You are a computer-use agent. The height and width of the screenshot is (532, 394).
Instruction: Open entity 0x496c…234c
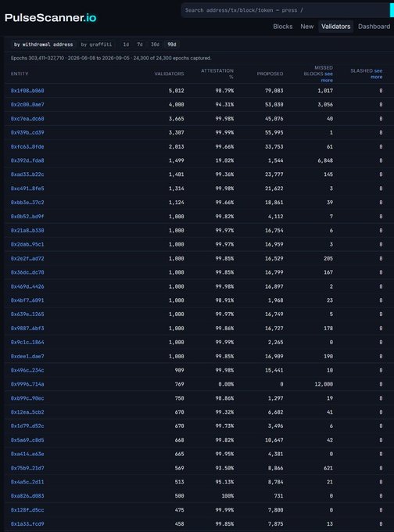click(27, 370)
